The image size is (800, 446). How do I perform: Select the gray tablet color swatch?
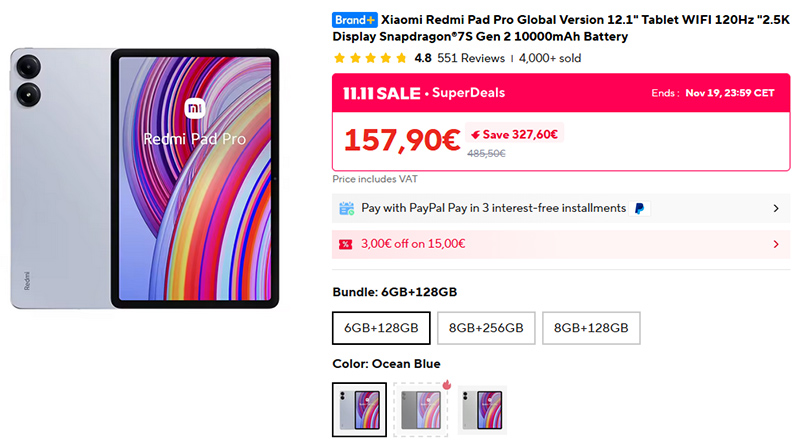(x=420, y=410)
